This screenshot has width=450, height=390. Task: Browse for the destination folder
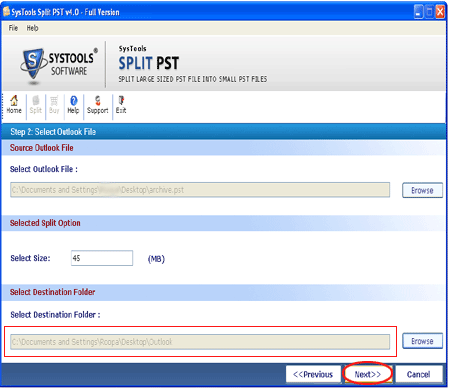coord(422,341)
